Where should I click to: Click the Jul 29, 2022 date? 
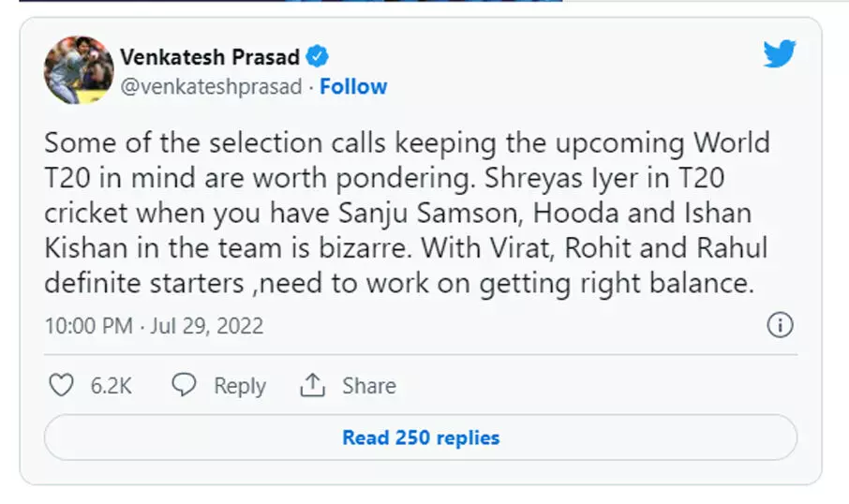coord(211,326)
